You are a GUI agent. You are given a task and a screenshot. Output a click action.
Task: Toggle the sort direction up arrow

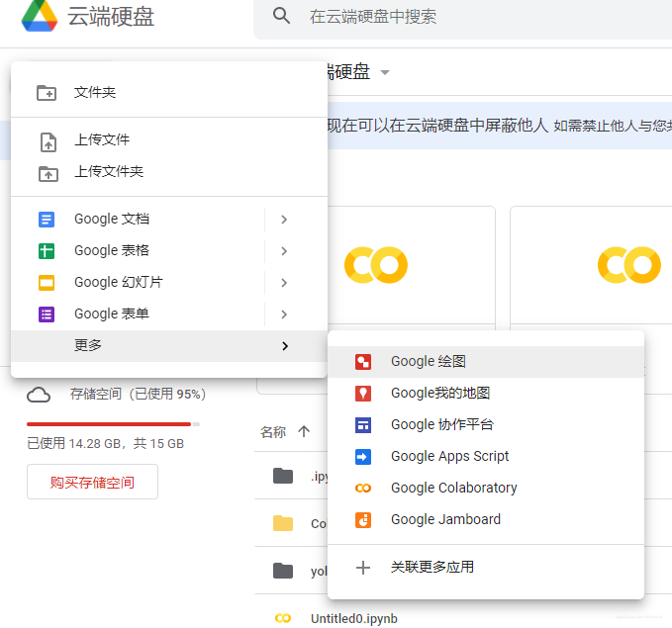point(304,431)
